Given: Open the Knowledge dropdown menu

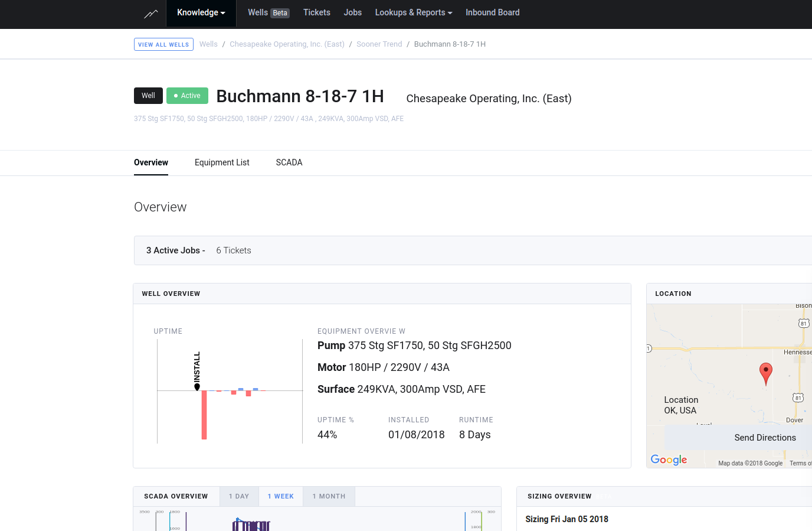Looking at the screenshot, I should (201, 12).
